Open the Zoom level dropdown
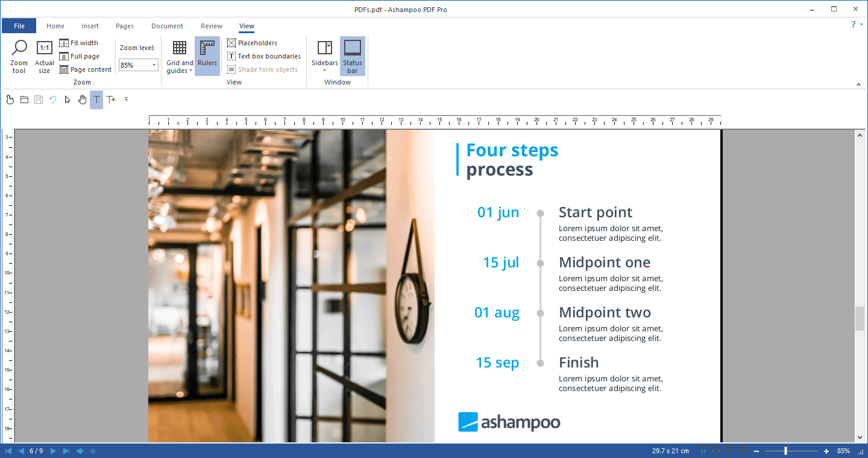This screenshot has width=868, height=458. [x=153, y=65]
